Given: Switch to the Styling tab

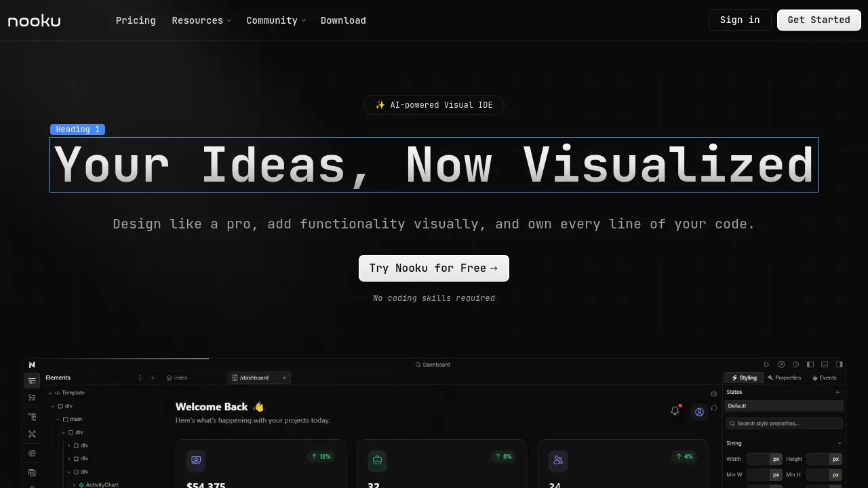Looking at the screenshot, I should coord(745,378).
